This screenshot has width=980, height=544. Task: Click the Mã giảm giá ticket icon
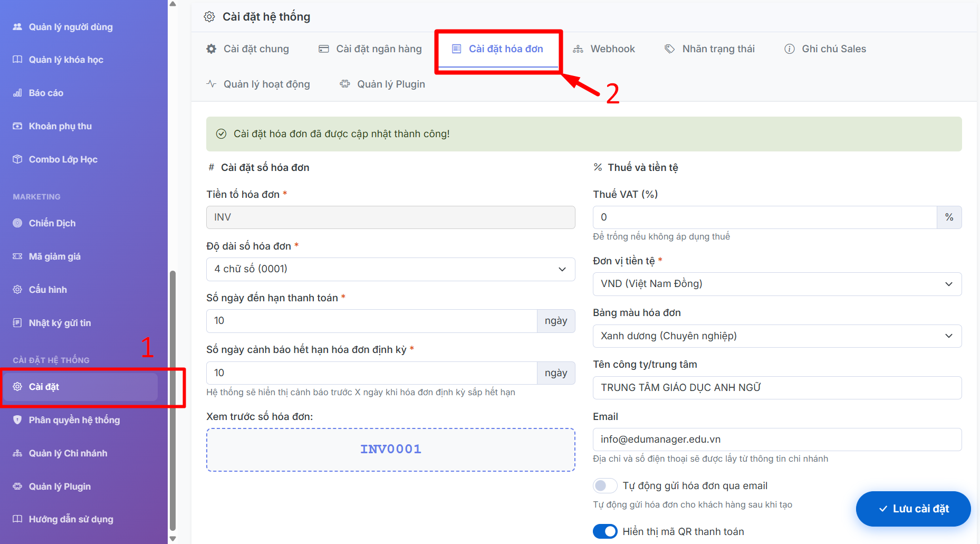[17, 256]
